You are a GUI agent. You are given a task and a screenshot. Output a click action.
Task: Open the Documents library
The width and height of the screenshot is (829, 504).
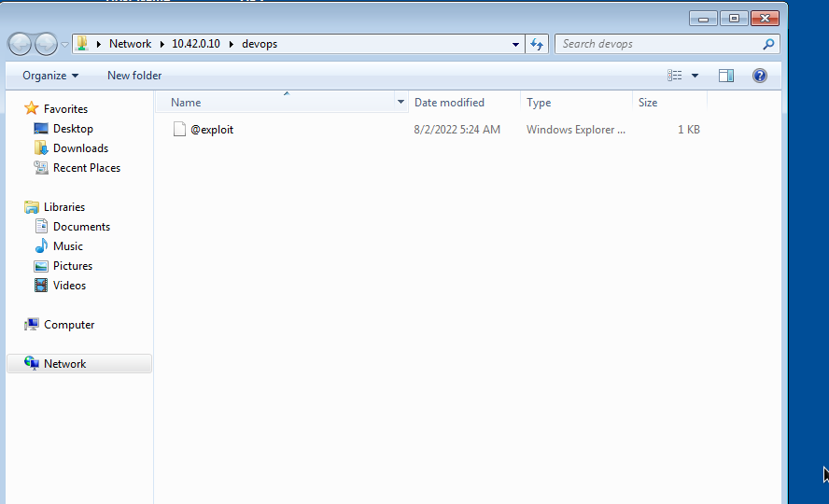tap(81, 226)
